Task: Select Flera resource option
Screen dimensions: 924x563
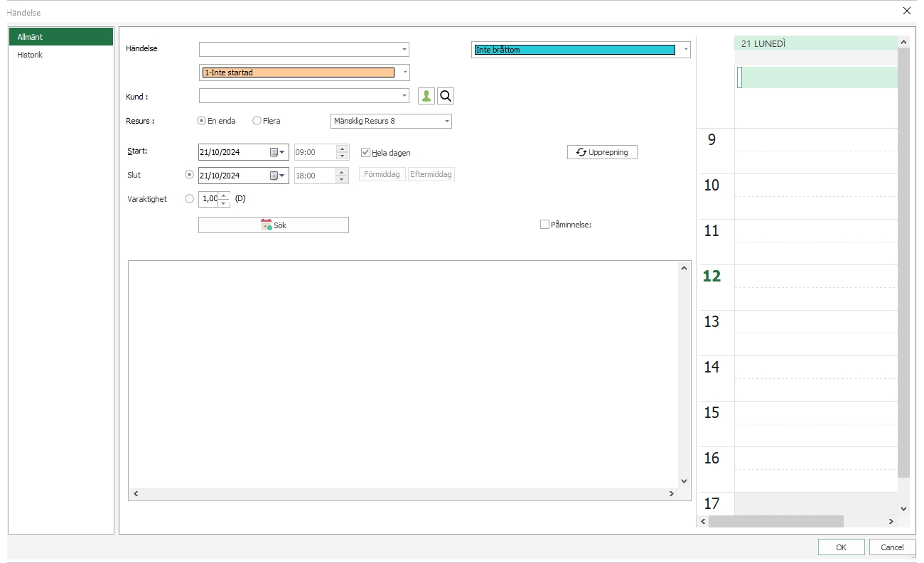Action: pos(257,121)
